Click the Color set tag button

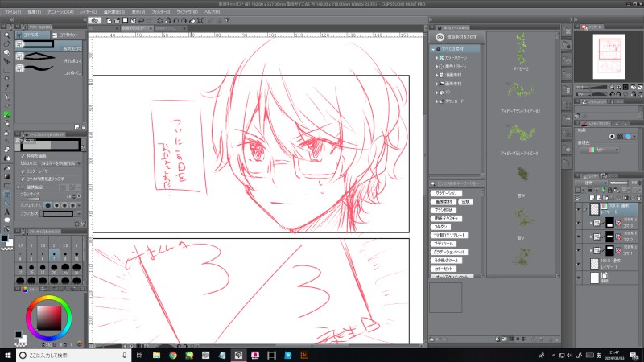coord(443,269)
